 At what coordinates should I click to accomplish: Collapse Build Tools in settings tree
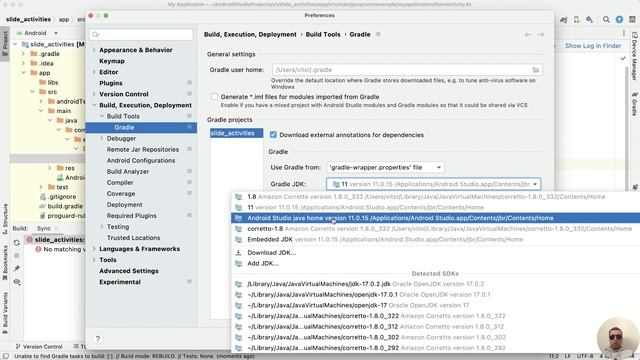pyautogui.click(x=102, y=116)
